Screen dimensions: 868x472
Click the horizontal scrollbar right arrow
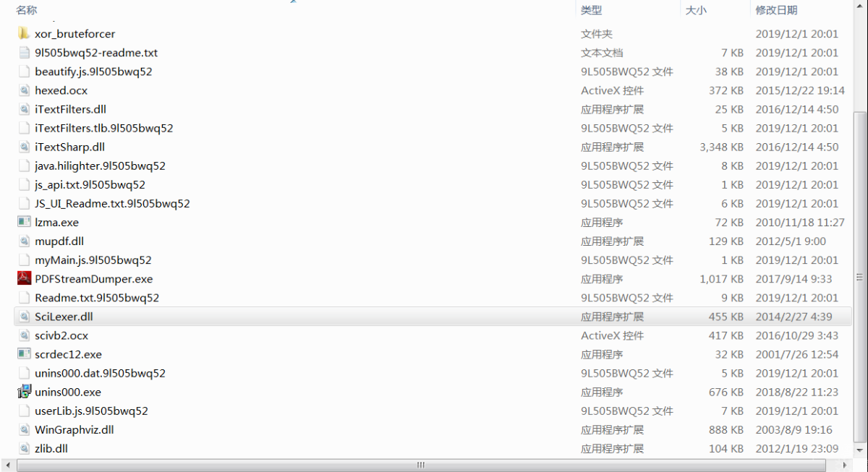click(845, 465)
